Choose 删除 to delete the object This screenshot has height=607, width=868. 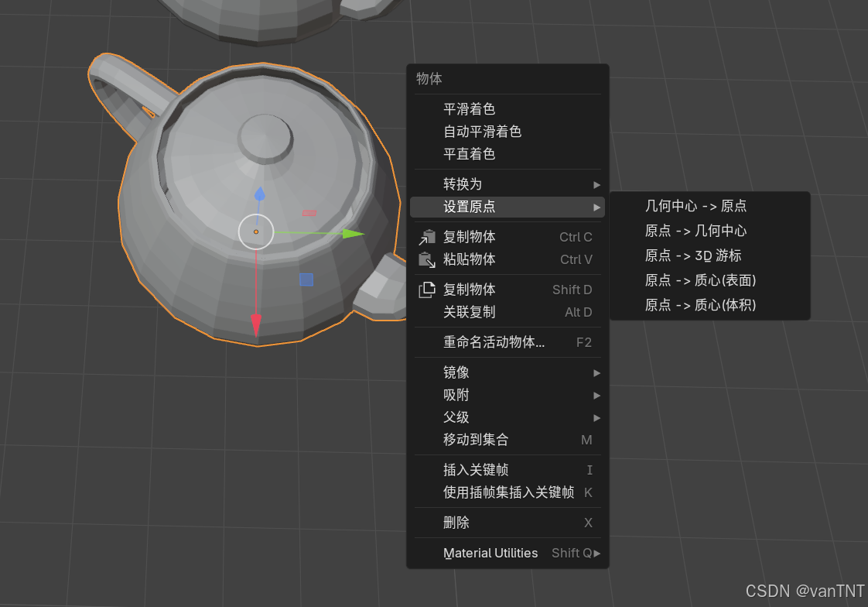point(507,523)
